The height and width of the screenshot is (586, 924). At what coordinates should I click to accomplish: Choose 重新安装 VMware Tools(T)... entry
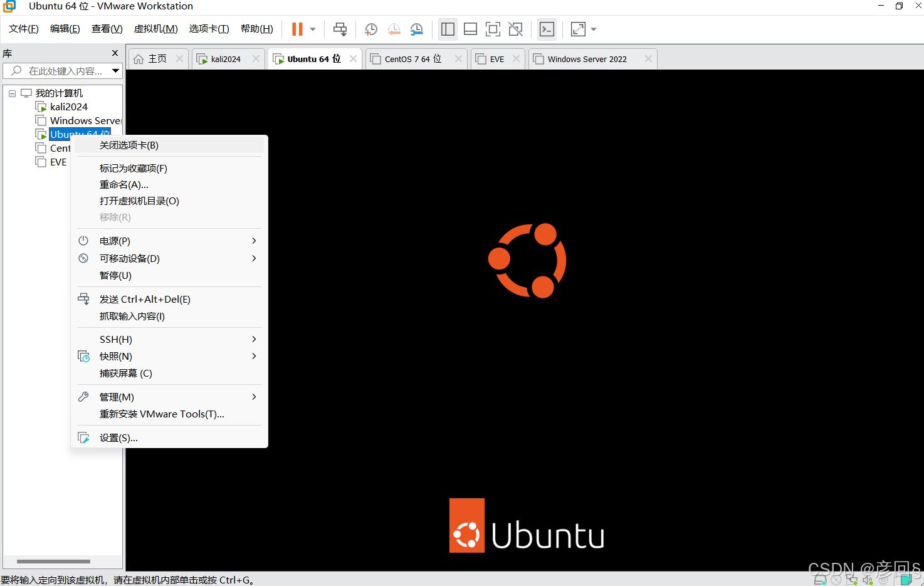coord(169,414)
